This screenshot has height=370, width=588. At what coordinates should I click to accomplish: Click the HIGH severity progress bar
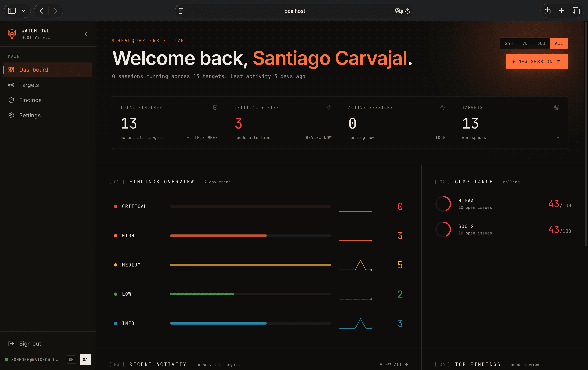(x=251, y=236)
